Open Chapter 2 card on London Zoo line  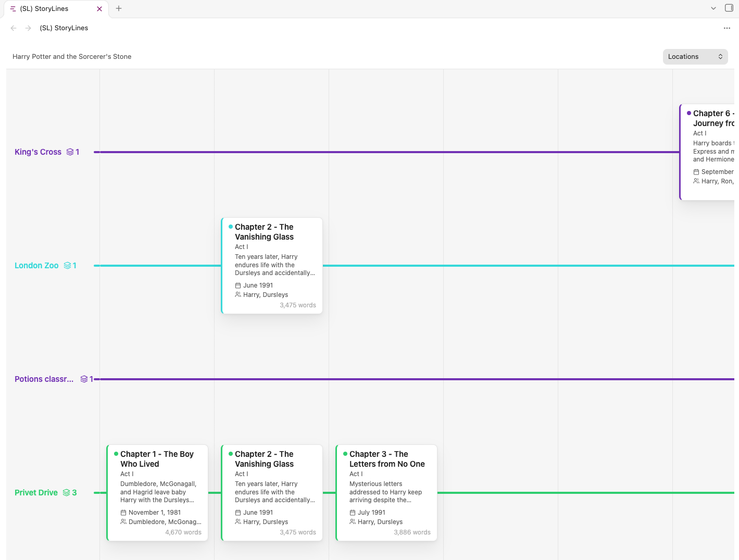coord(272,266)
